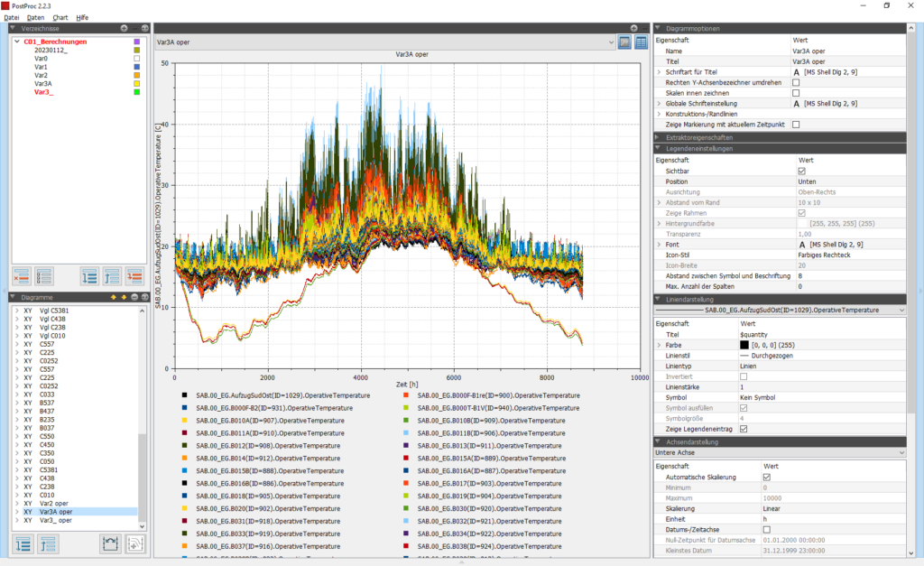This screenshot has height=566, width=924.
Task: Switch to chart view icon
Action: point(624,42)
